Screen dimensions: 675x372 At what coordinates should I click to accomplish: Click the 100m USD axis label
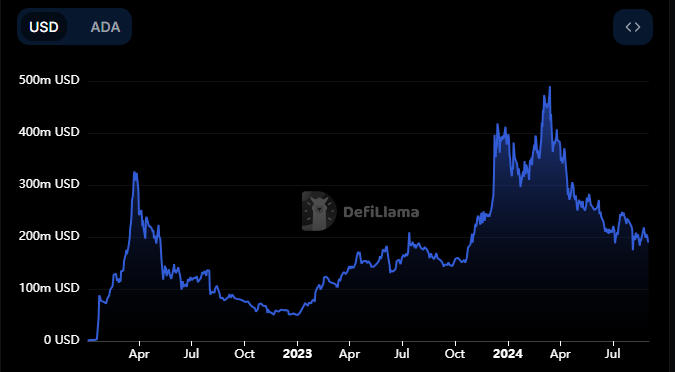(x=49, y=288)
